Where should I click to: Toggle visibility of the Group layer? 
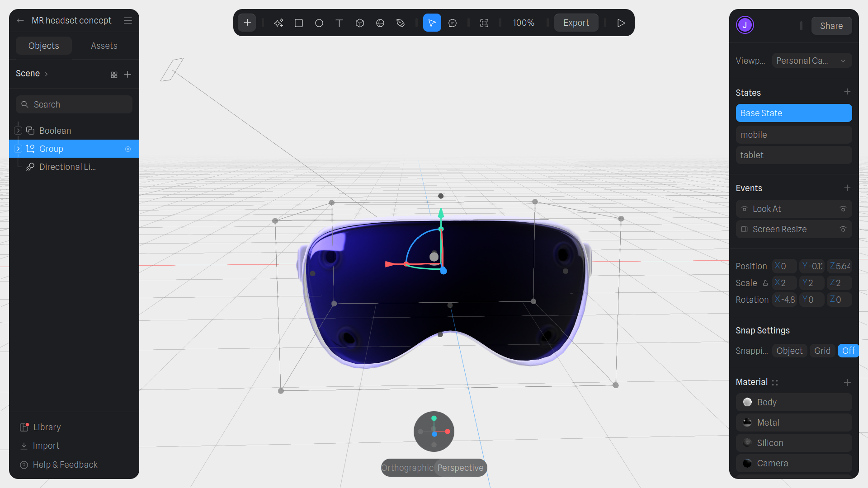pyautogui.click(x=128, y=149)
